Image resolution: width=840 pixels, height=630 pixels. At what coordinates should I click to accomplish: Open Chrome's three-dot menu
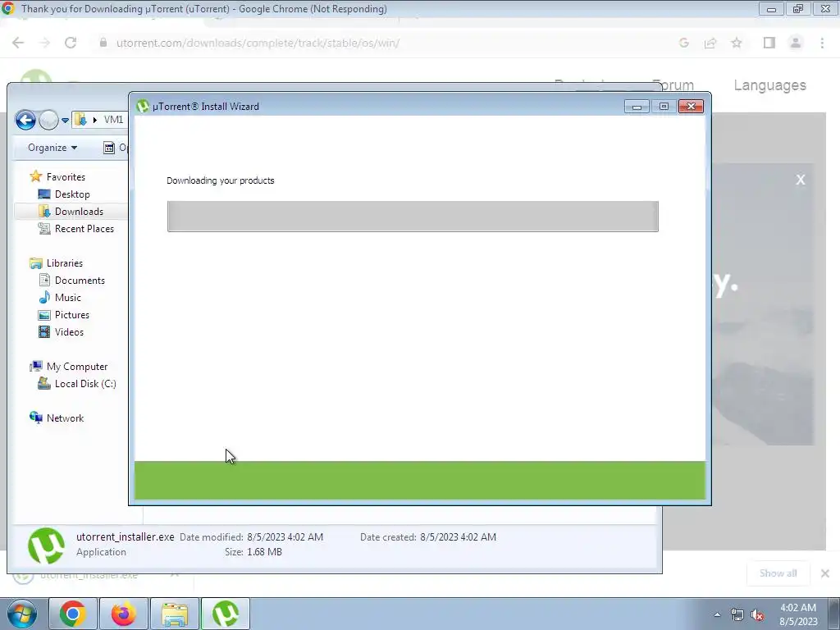click(822, 43)
